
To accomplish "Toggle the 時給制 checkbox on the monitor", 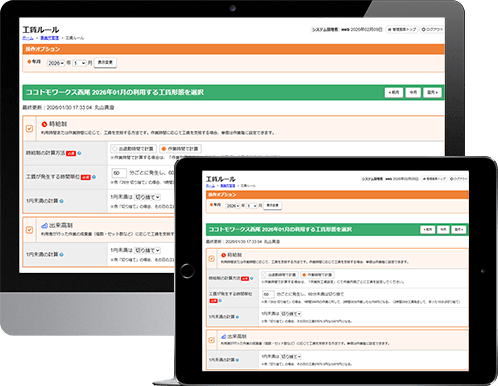I will pyautogui.click(x=29, y=128).
